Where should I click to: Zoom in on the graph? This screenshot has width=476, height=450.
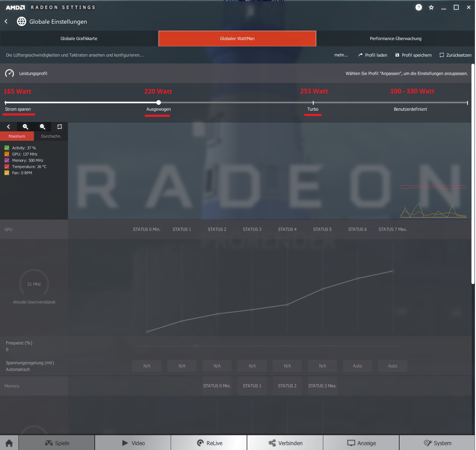(25, 127)
